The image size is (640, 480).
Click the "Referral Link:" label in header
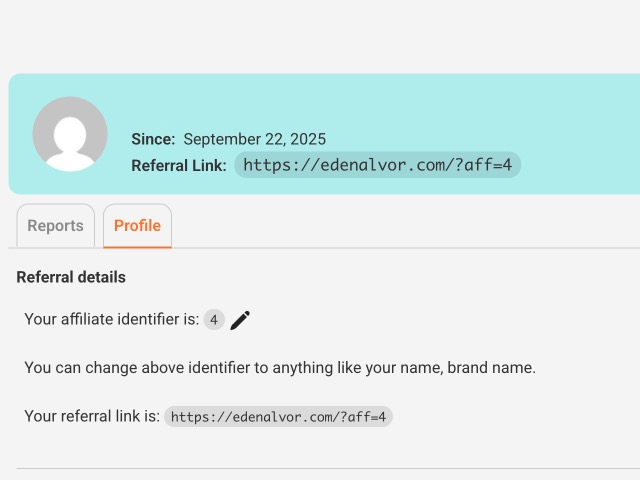pyautogui.click(x=179, y=165)
